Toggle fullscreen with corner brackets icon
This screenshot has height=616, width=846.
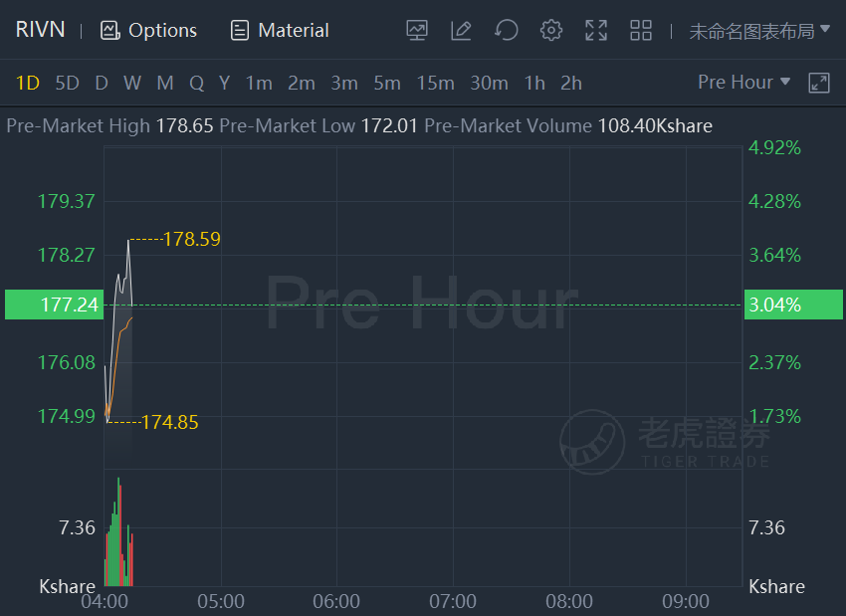[596, 30]
